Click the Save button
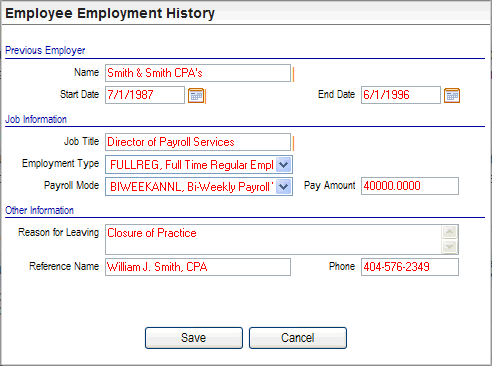This screenshot has height=366, width=492. click(x=194, y=338)
